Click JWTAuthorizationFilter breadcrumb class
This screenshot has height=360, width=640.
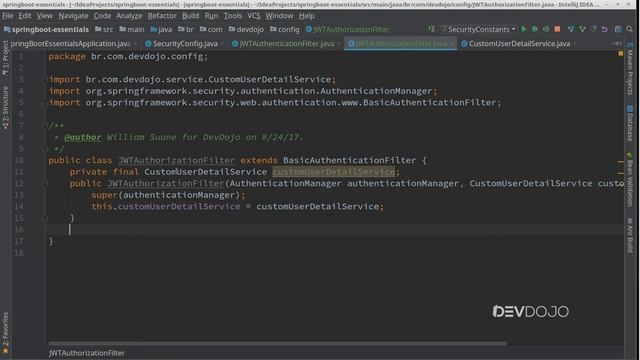pyautogui.click(x=347, y=29)
